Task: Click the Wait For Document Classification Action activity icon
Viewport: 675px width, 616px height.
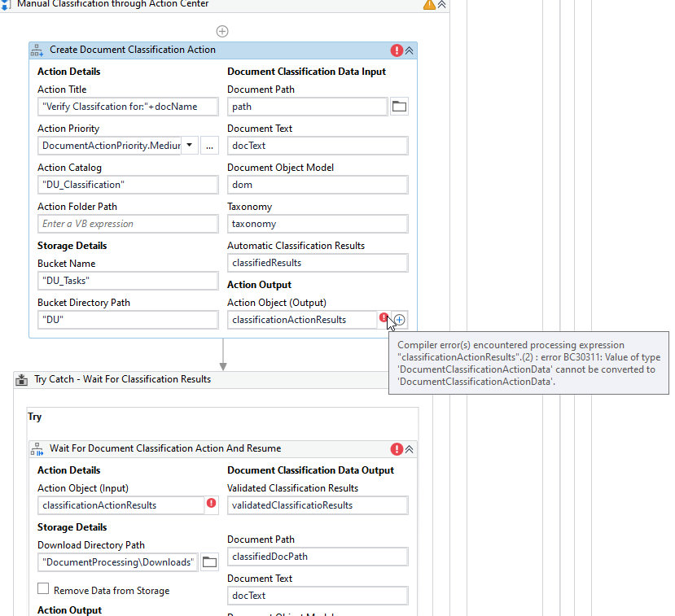Action: click(x=37, y=449)
